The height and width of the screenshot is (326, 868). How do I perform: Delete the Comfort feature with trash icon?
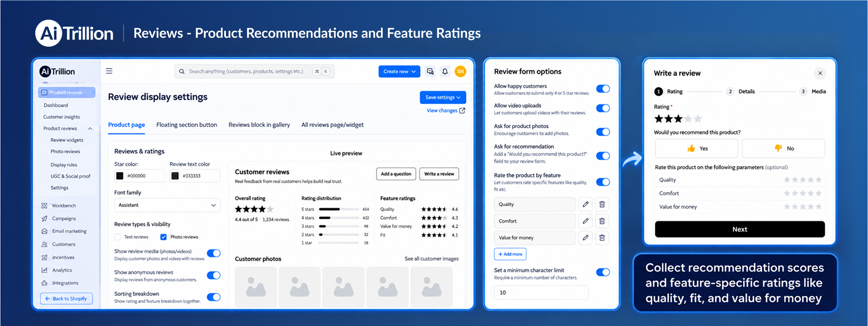pyautogui.click(x=602, y=221)
